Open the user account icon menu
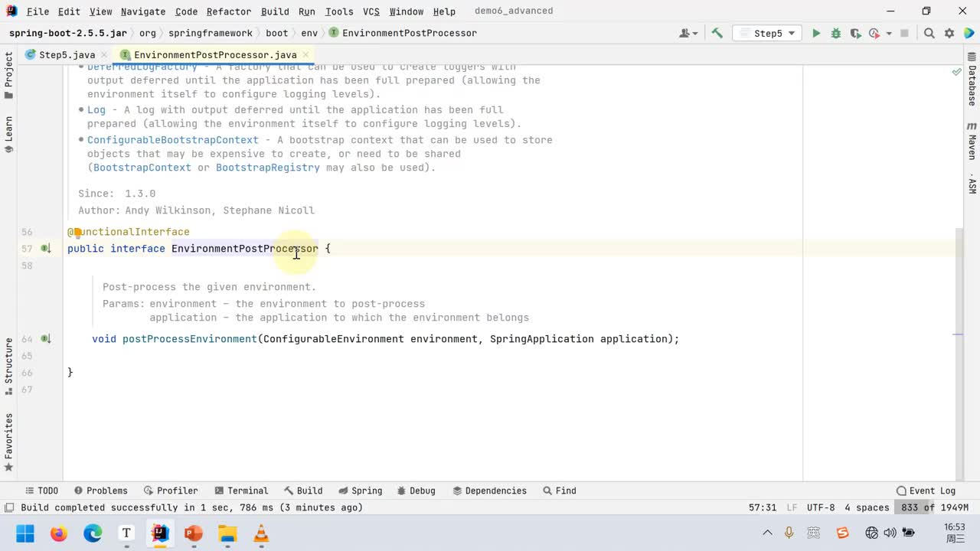This screenshot has height=551, width=980. (688, 33)
